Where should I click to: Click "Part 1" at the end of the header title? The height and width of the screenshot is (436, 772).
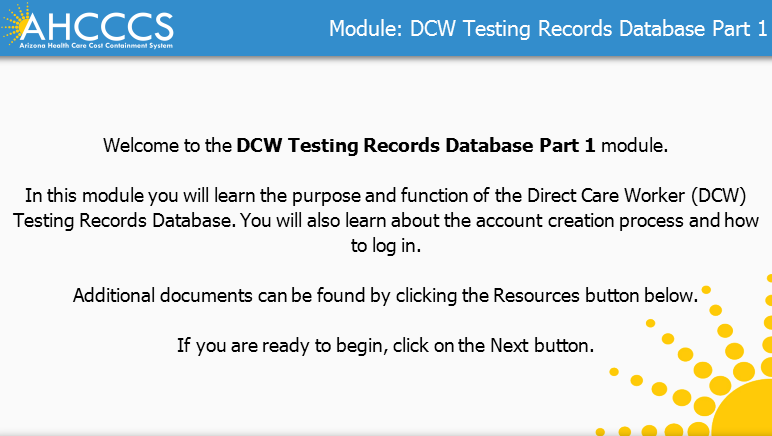click(733, 28)
